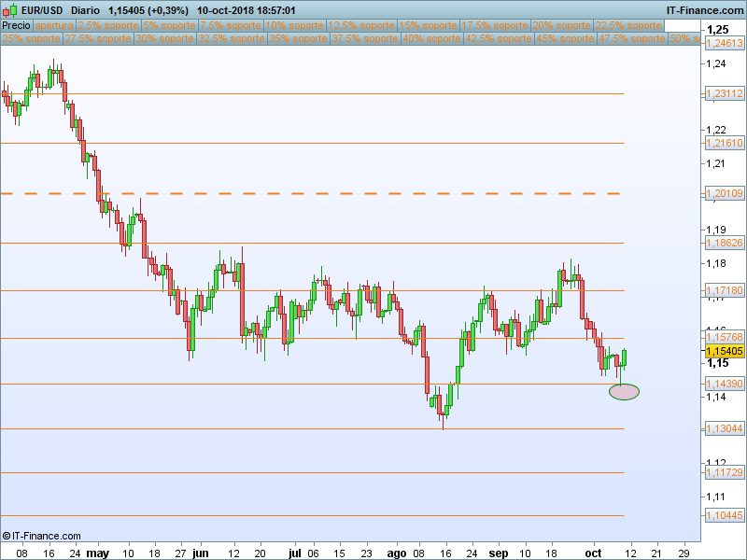
Task: Select the 25% soporte label in second row
Action: pos(31,39)
